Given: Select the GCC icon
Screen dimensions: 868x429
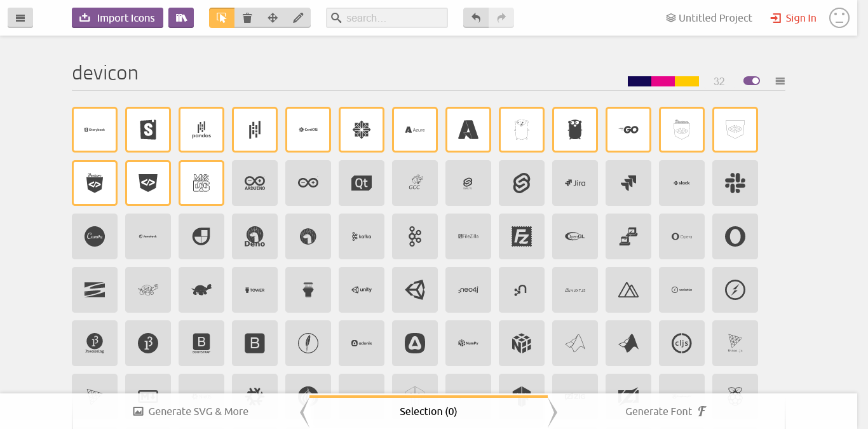Looking at the screenshot, I should (x=415, y=183).
